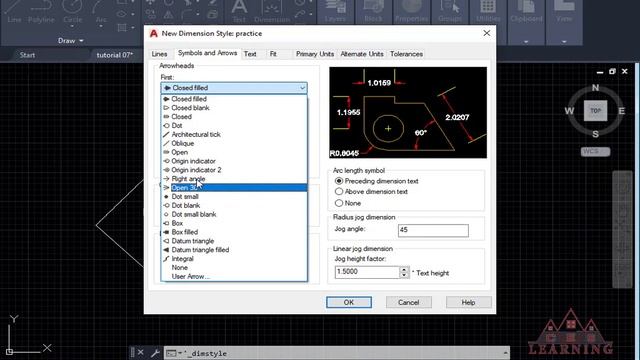Click the Jog angle input field
Viewport: 640px width, 360px height.
point(433,230)
